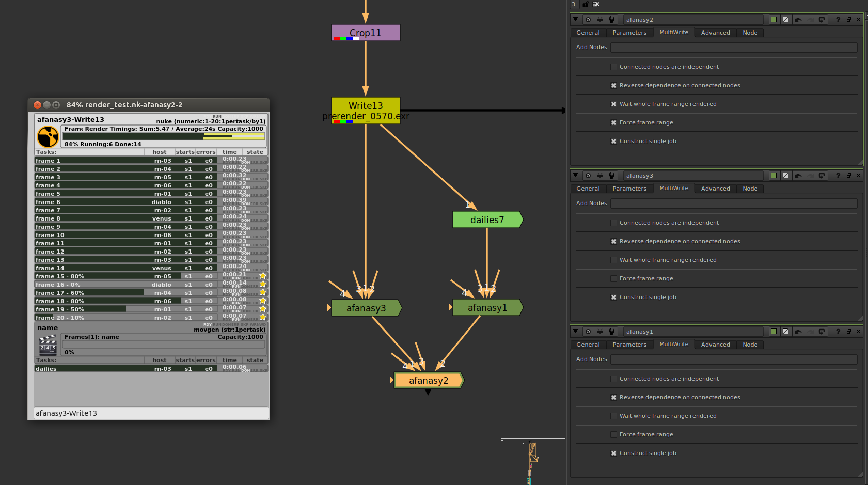Center afanasy3 node in graph icon
The height and width of the screenshot is (485, 868).
point(588,176)
